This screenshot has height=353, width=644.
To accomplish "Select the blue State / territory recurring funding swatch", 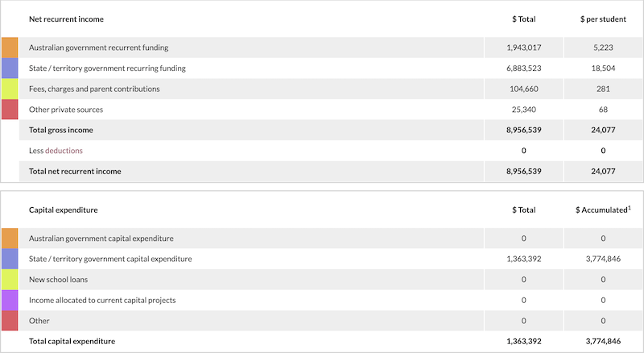I will pos(10,69).
